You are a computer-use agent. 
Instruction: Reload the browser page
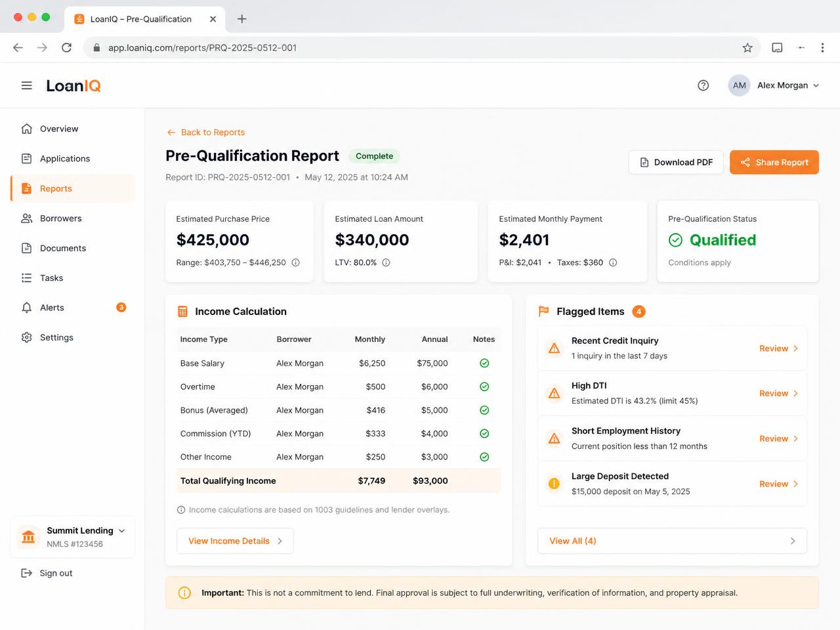tap(66, 48)
